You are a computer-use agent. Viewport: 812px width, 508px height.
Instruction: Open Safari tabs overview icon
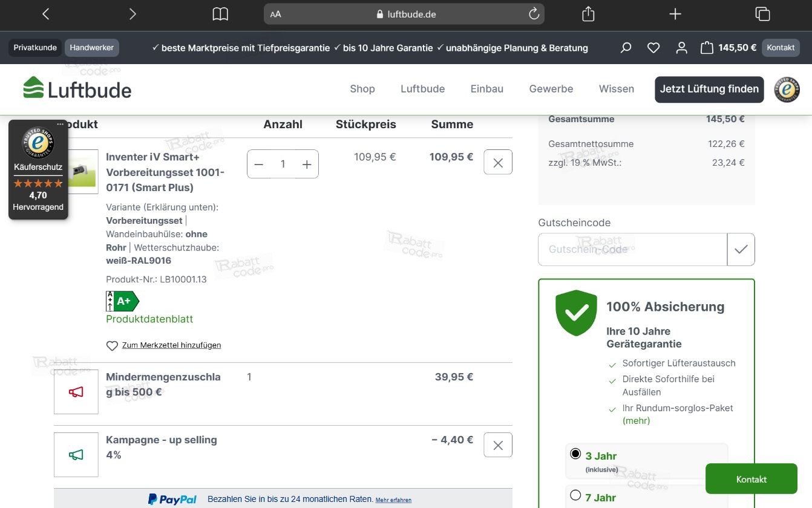point(762,14)
